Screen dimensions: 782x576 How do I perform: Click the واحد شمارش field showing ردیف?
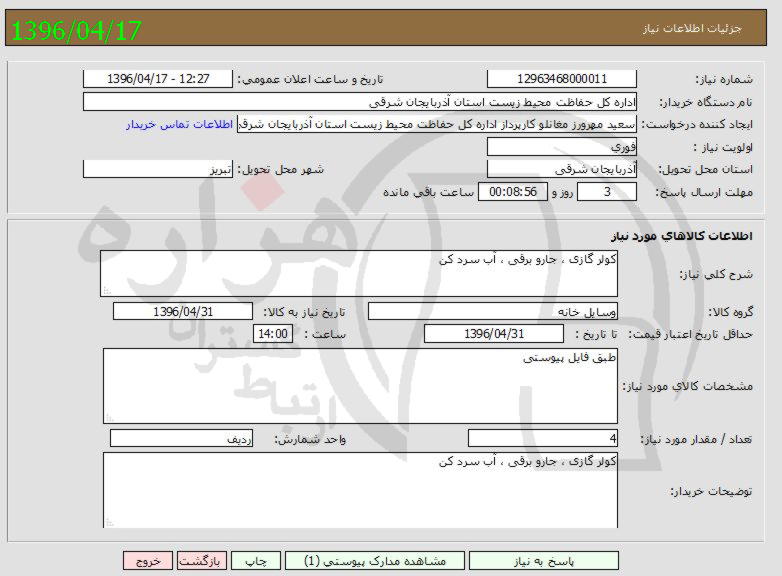[182, 439]
